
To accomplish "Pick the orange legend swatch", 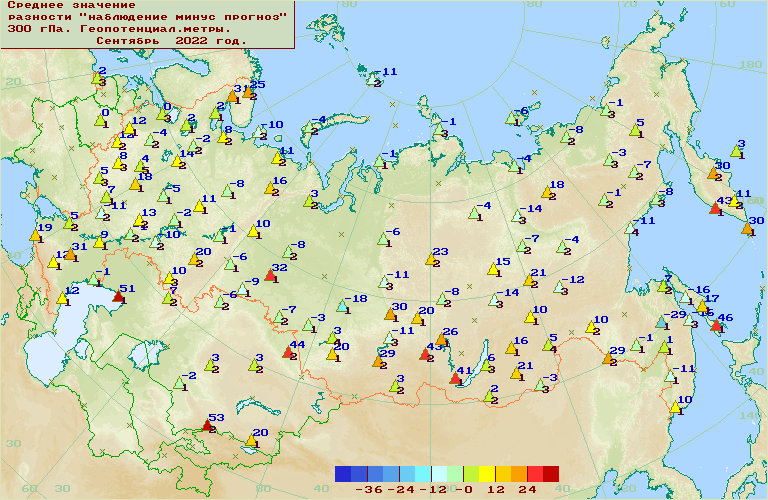I will pos(519,474).
